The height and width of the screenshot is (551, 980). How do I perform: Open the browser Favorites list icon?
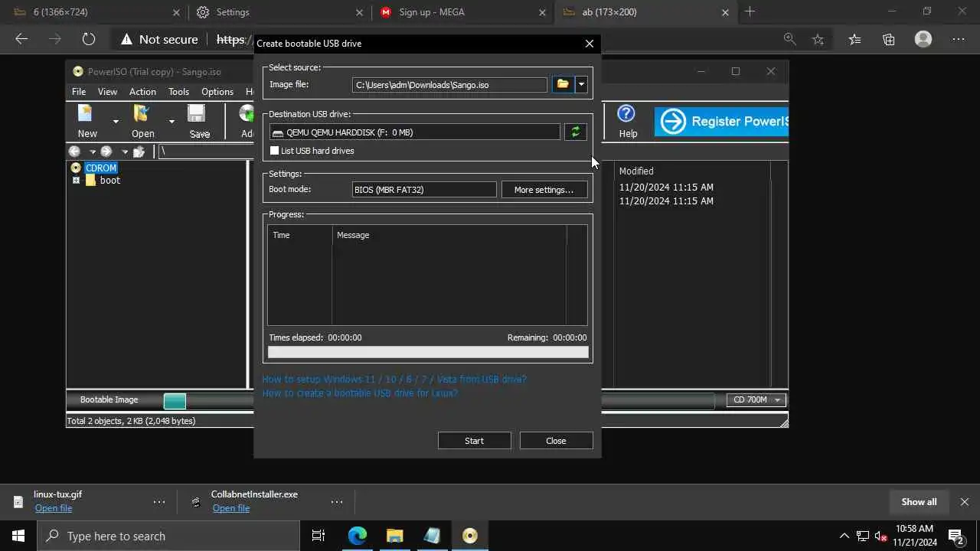[x=854, y=39]
